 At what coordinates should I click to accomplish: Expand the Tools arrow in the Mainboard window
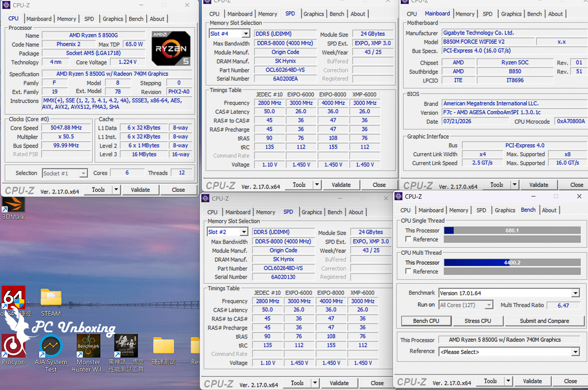point(515,185)
